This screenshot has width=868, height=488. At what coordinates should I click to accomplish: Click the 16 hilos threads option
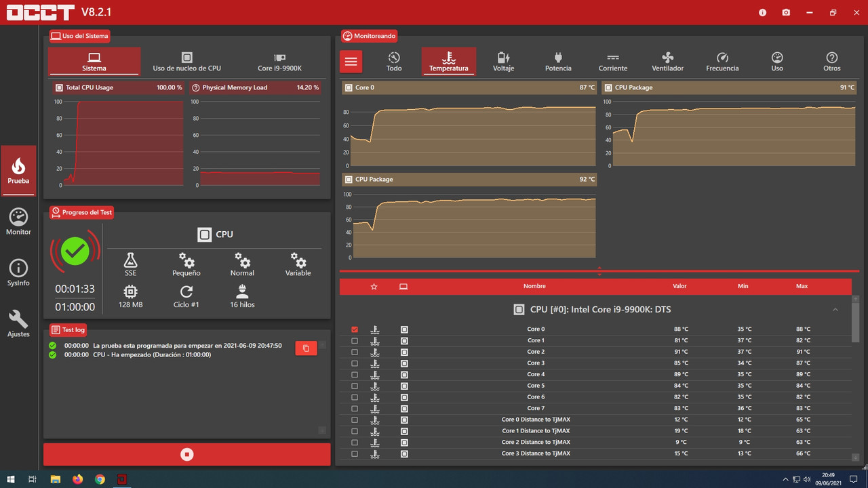(x=242, y=297)
